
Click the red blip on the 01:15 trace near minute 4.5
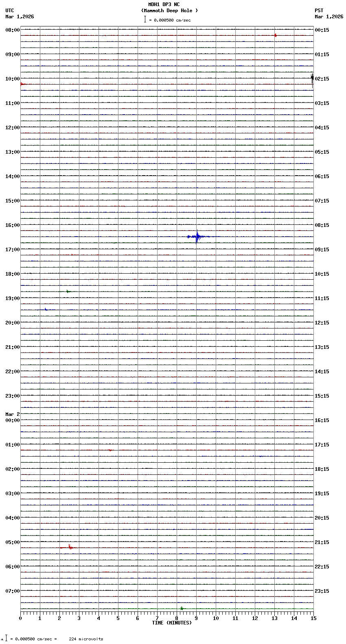click(x=110, y=450)
